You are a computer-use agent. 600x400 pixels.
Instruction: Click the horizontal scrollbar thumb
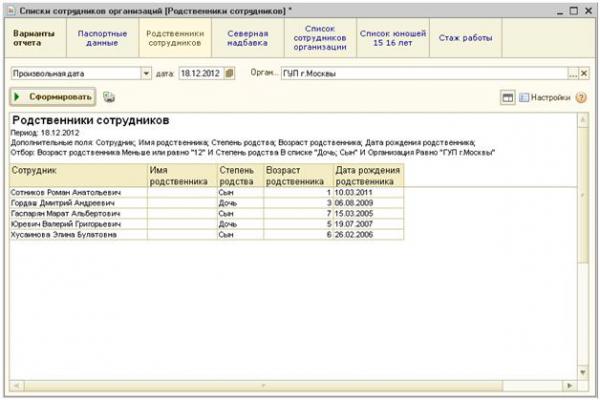click(x=263, y=385)
